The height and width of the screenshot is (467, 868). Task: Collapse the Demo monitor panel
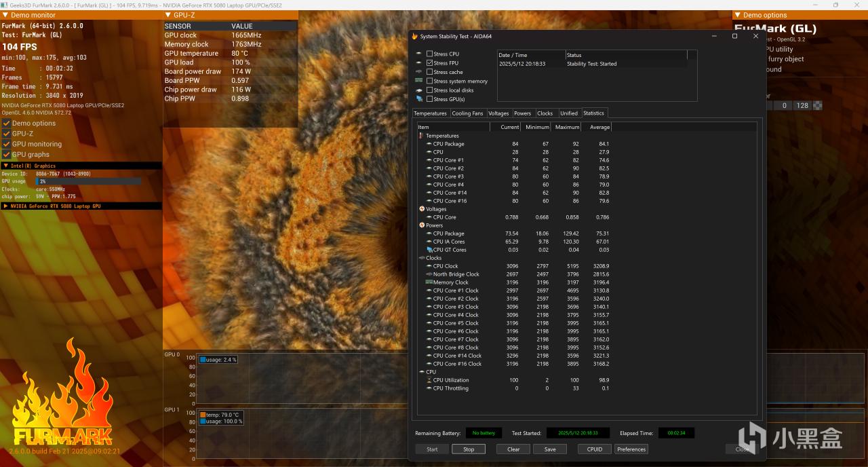(5, 15)
